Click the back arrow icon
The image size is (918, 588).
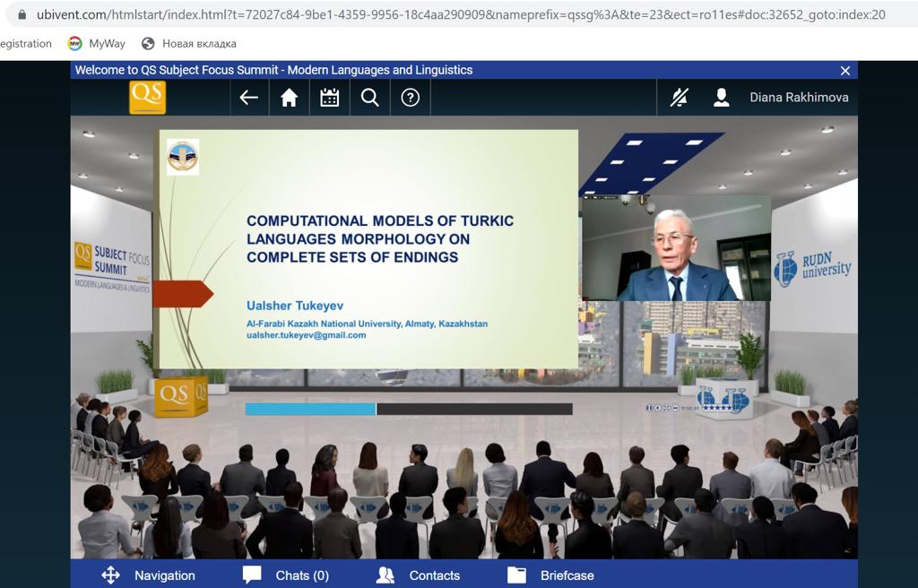[x=249, y=98]
